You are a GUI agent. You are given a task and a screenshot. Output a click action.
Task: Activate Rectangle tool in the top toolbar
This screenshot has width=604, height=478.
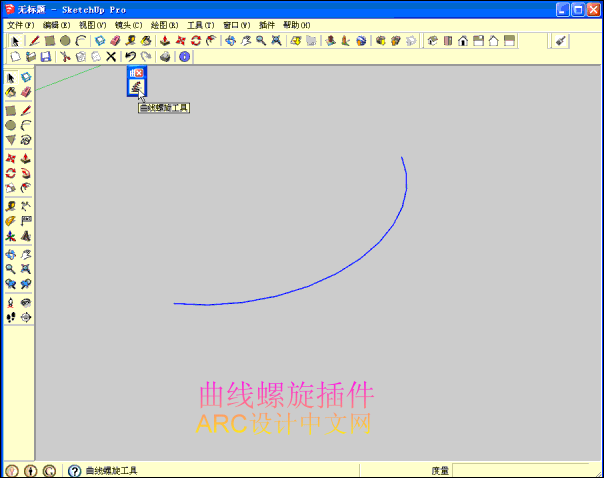(50, 41)
